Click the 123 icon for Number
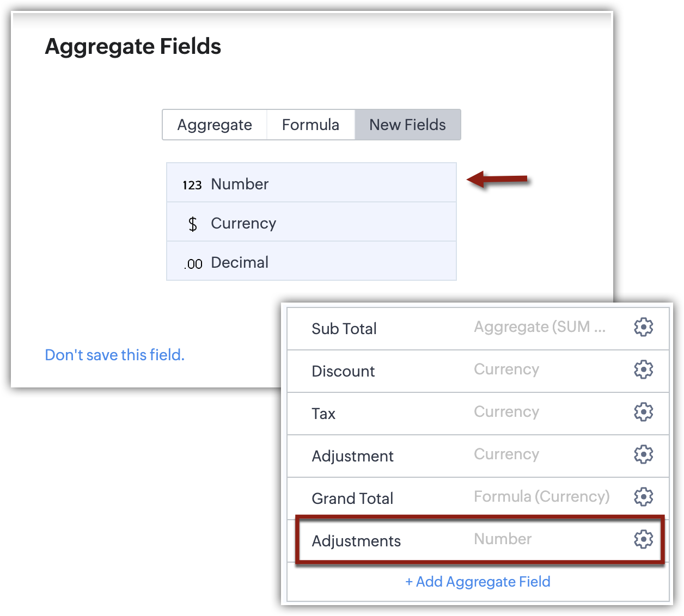The image size is (684, 616). [192, 185]
